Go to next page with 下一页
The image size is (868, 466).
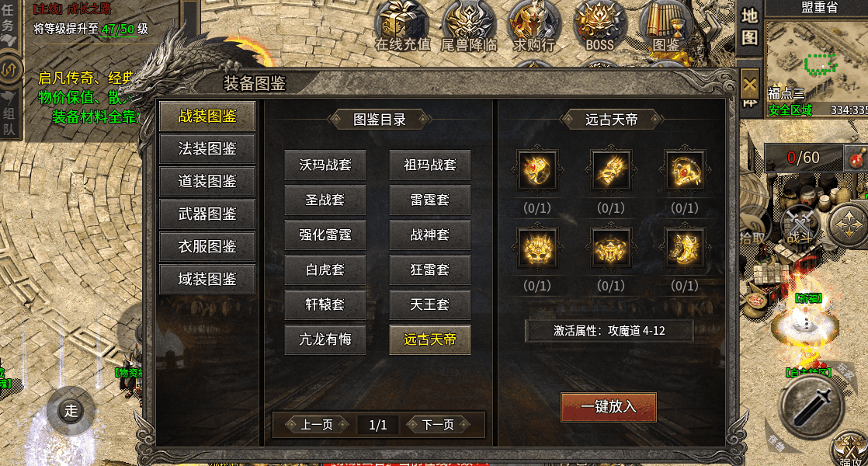438,425
